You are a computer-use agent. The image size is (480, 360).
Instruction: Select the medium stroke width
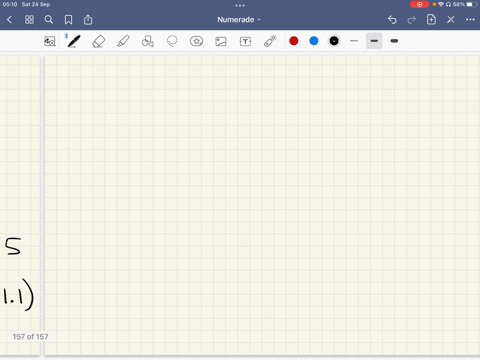[x=374, y=41]
